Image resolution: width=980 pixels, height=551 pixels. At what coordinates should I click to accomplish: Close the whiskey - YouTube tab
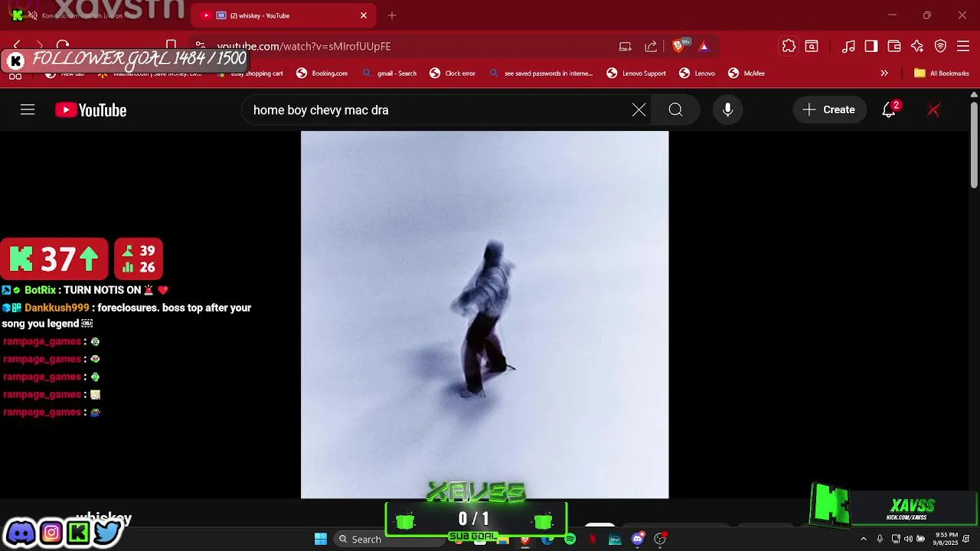coord(364,15)
